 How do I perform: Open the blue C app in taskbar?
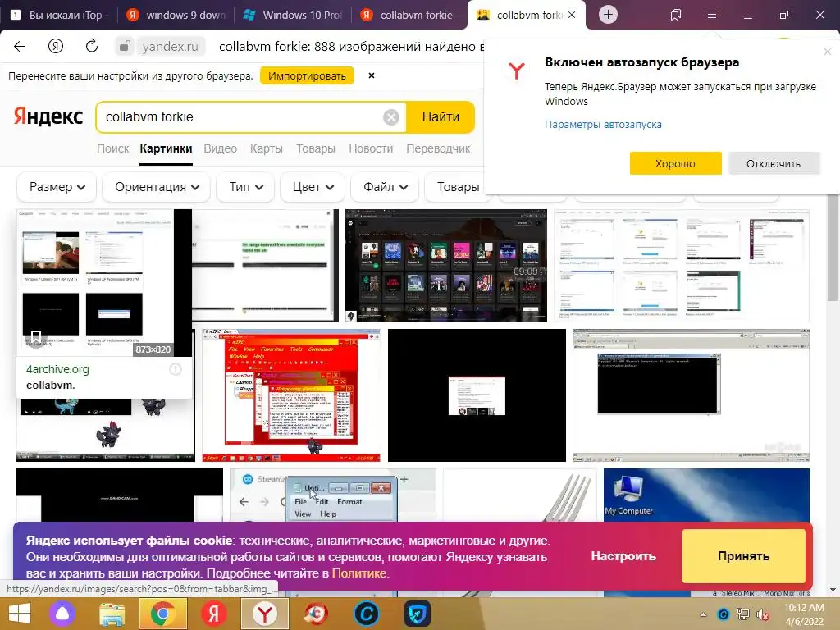pos(367,614)
